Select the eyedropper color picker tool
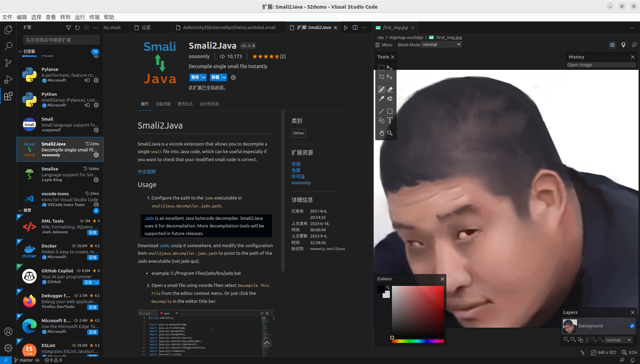 (x=381, y=99)
